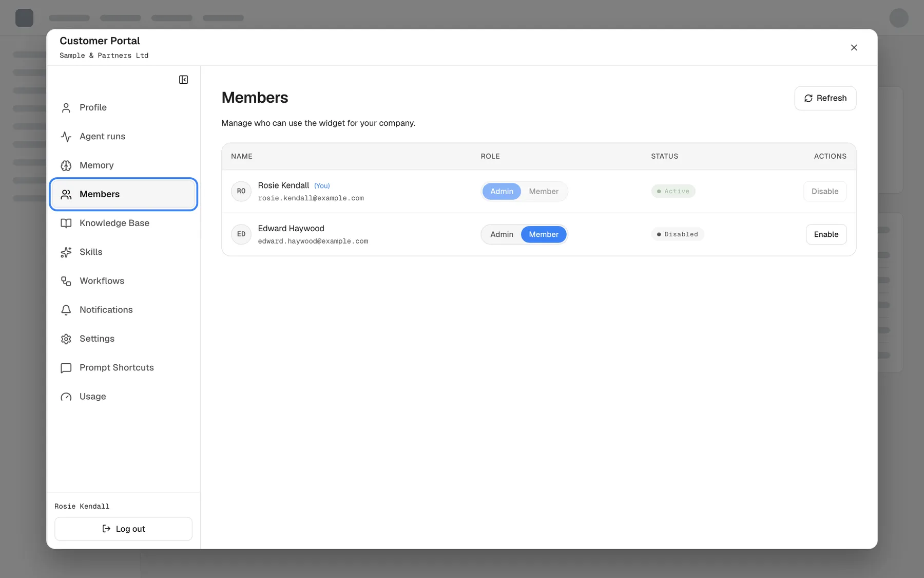Set Edward Haywood's role to Admin
The width and height of the screenshot is (924, 578).
(502, 234)
